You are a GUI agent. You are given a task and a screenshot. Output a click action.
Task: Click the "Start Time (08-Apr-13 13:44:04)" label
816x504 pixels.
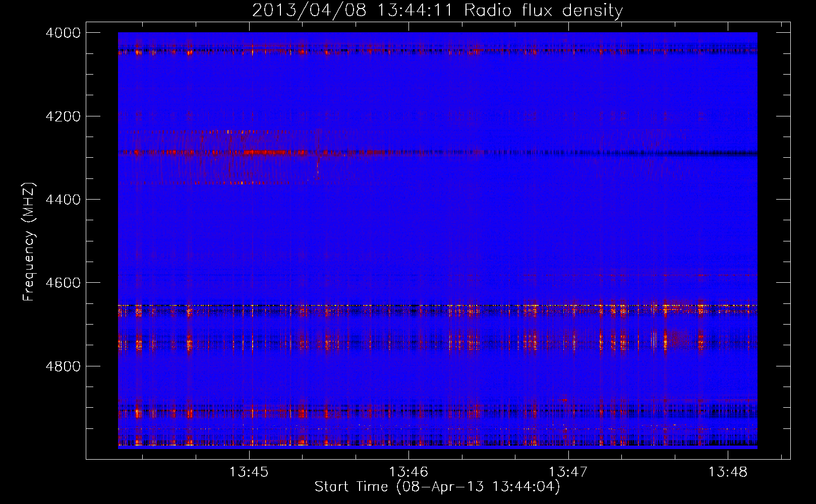437,487
